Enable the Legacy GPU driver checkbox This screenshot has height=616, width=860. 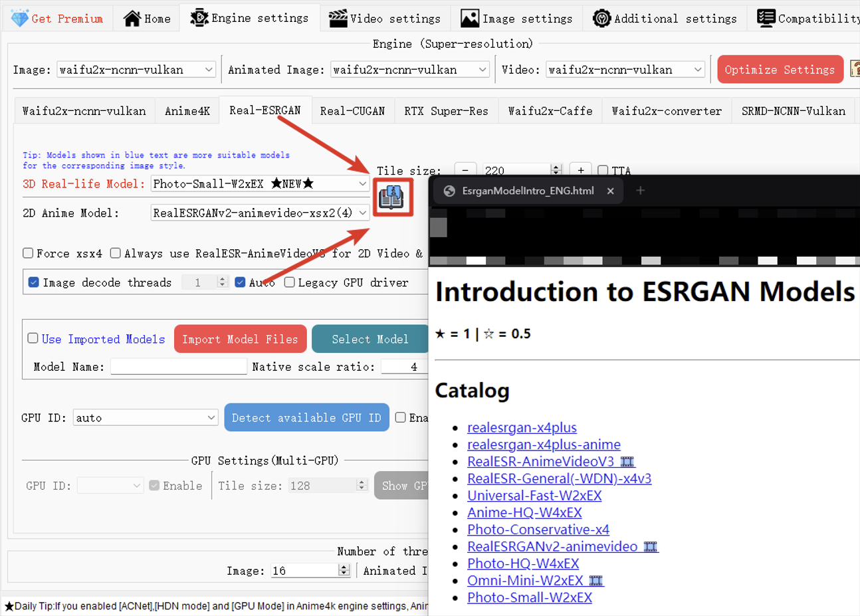pos(290,282)
